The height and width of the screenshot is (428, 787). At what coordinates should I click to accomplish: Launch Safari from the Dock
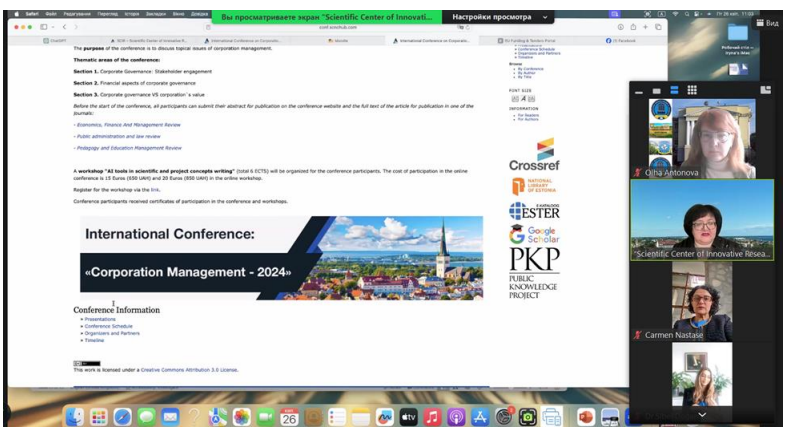click(122, 416)
